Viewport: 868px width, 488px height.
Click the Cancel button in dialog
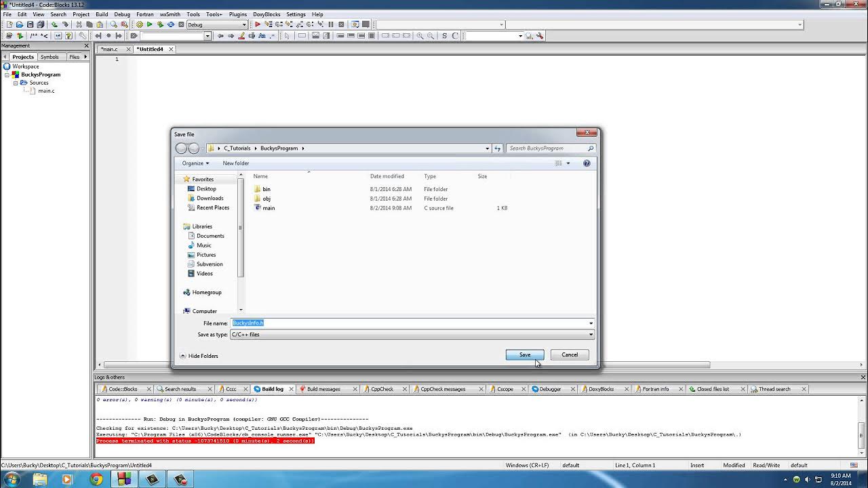(x=570, y=354)
